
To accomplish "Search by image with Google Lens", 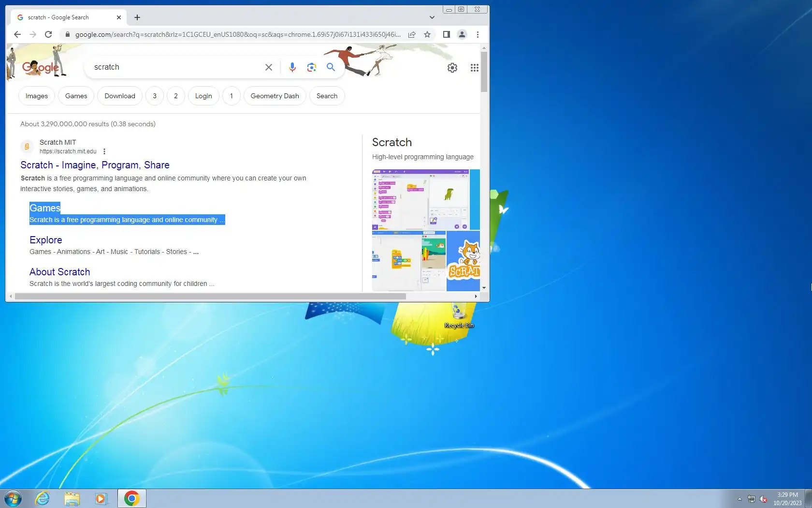I will tap(312, 67).
